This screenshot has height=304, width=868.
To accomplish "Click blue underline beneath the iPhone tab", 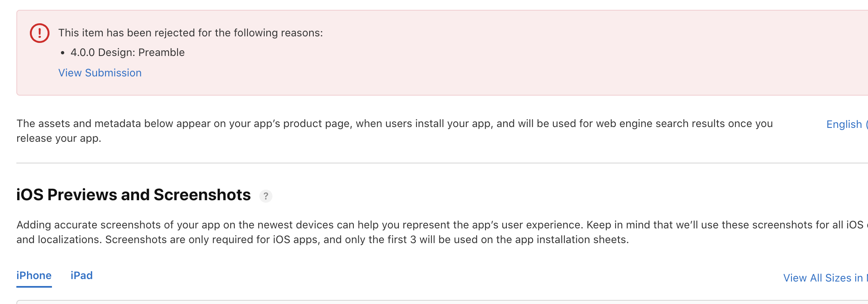I will [x=34, y=286].
